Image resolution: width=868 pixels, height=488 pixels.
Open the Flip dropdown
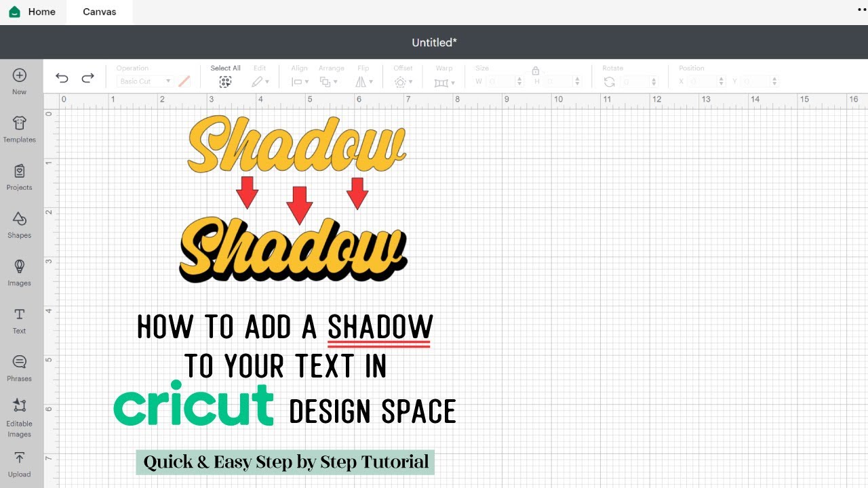click(364, 81)
